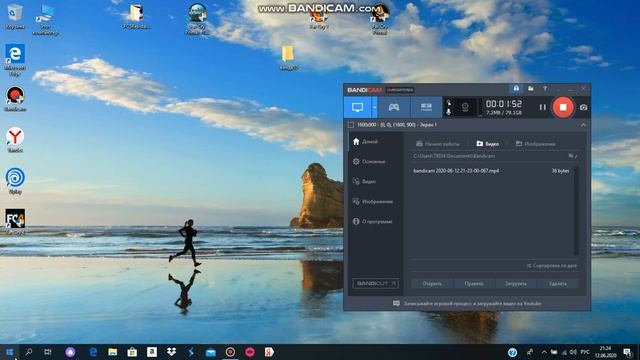This screenshot has width=640, height=360.
Task: Open Mail app from the taskbar
Action: coord(211,352)
